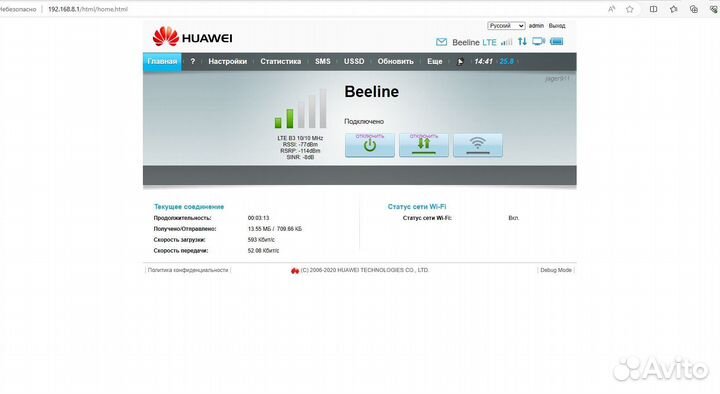Open the Статистика menu
720x394 pixels.
coord(281,62)
